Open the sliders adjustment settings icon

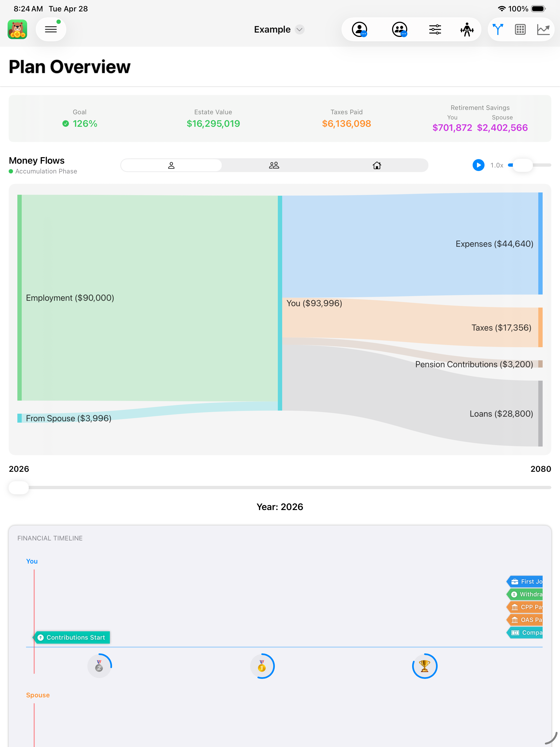435,29
